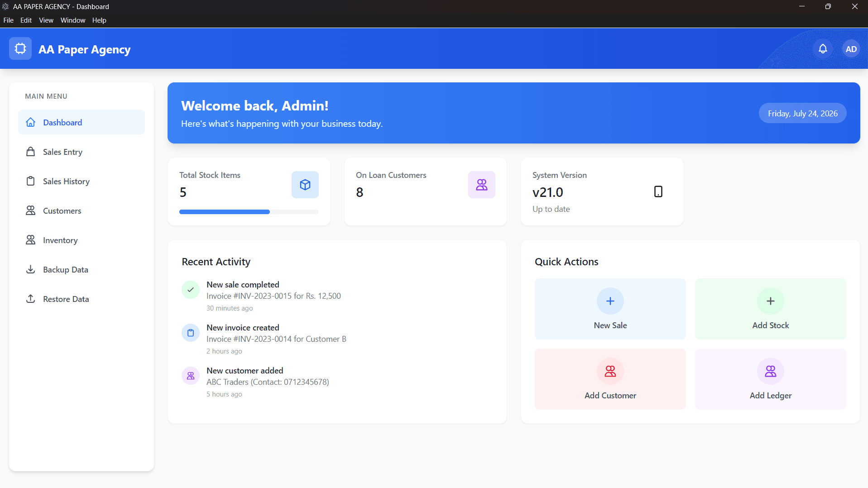Navigate to Customers section
Image resolution: width=868 pixels, height=488 pixels.
82,211
